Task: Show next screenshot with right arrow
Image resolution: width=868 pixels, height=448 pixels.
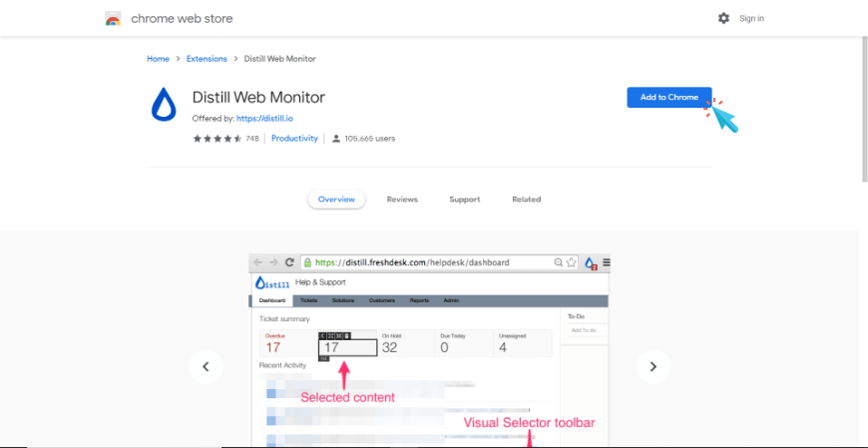Action: (652, 366)
